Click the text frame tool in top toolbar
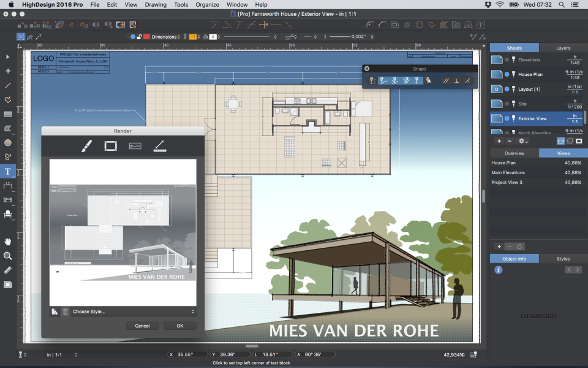Screen dimensions: 588x368 point(480,25)
